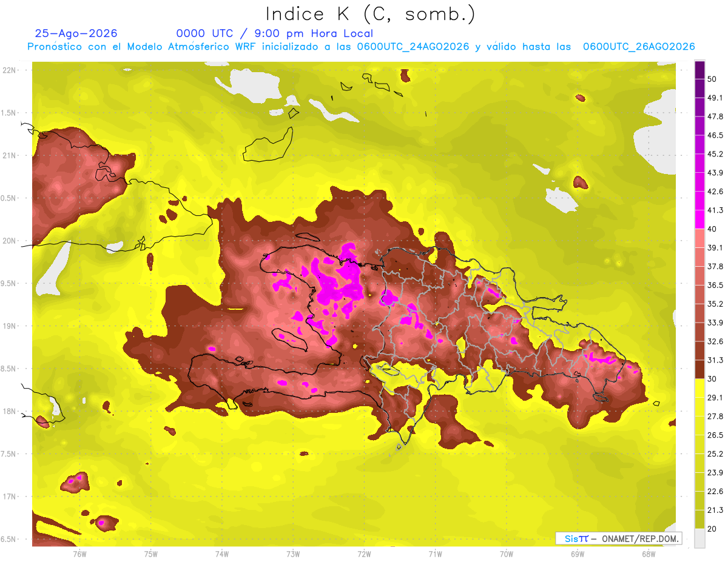Click the "72W" longitude label

(x=364, y=554)
